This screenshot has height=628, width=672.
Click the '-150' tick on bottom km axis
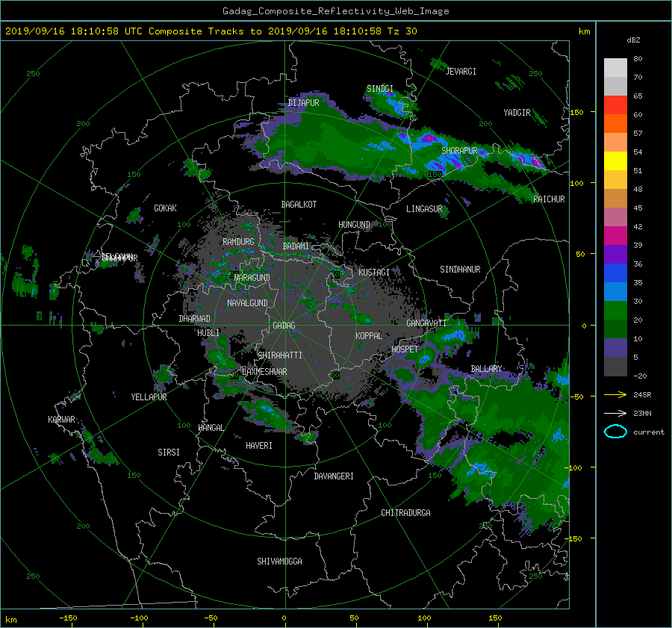click(68, 618)
